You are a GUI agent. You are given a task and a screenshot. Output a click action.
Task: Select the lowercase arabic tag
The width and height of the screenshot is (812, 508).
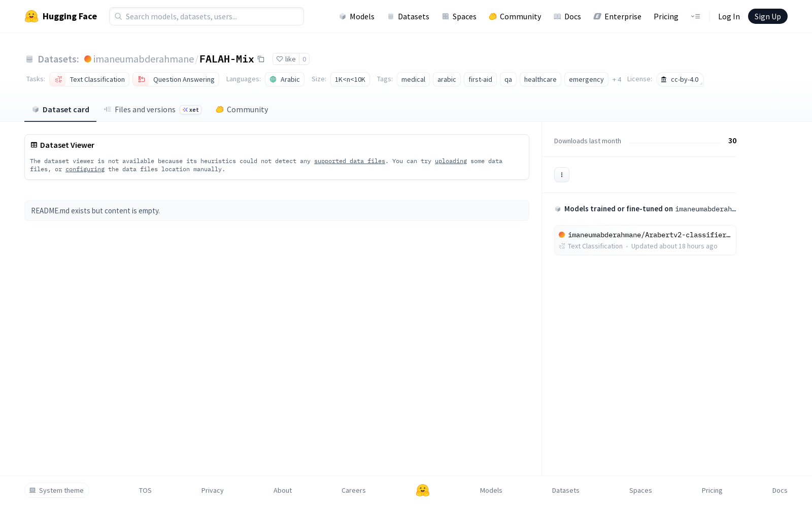tap(447, 79)
